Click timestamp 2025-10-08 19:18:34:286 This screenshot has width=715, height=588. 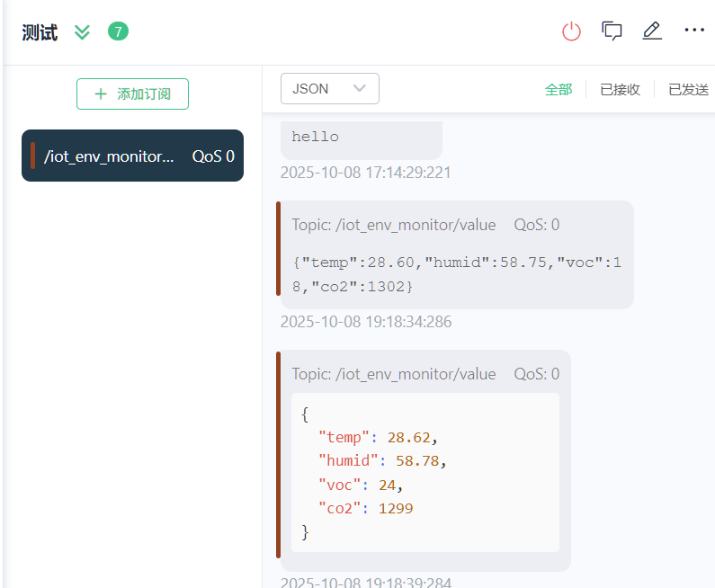point(366,322)
